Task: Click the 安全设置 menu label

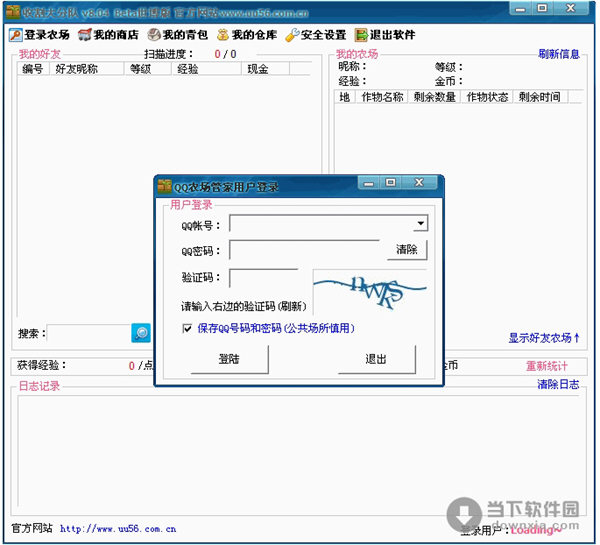Action: coord(323,35)
